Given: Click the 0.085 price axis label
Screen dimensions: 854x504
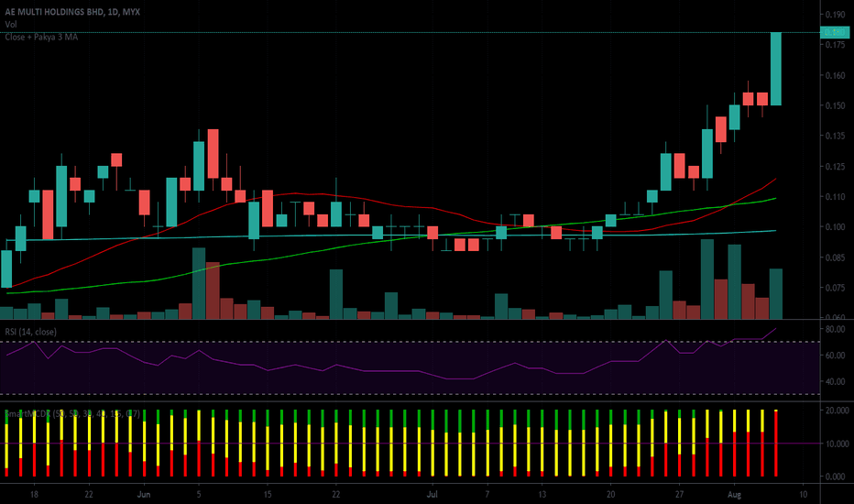Looking at the screenshot, I should point(835,257).
